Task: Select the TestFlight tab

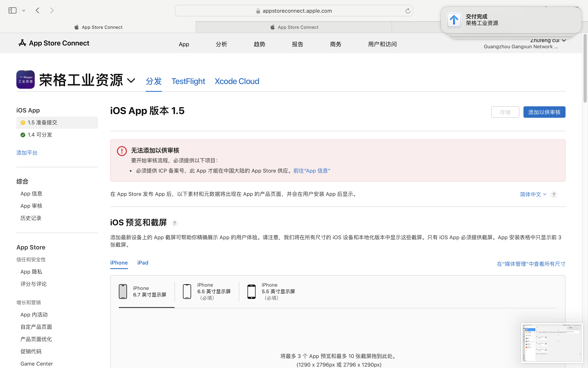Action: pos(188,81)
